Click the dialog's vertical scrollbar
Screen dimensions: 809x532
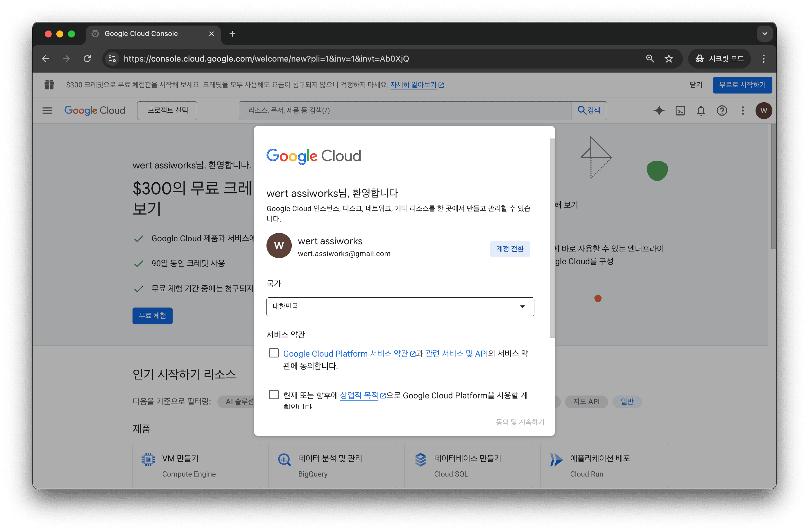click(x=552, y=238)
